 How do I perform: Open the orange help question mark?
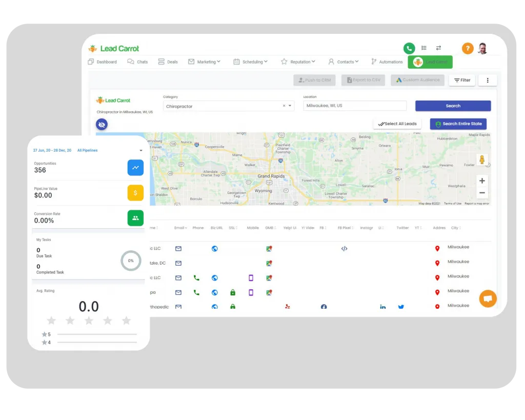[468, 48]
